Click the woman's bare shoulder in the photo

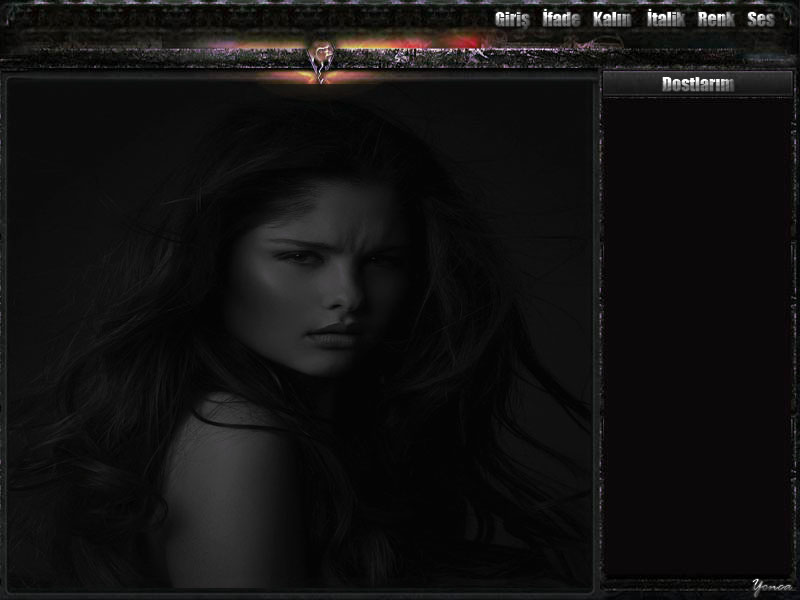pos(225,470)
